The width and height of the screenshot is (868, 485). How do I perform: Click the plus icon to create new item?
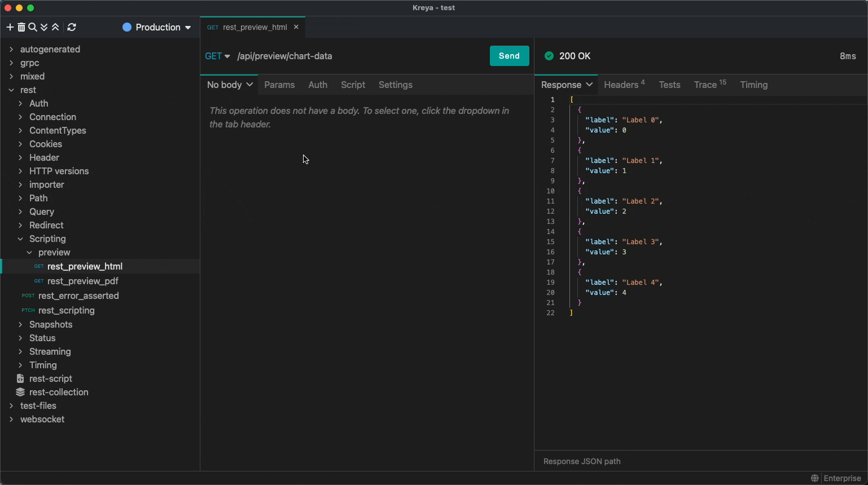click(x=10, y=27)
